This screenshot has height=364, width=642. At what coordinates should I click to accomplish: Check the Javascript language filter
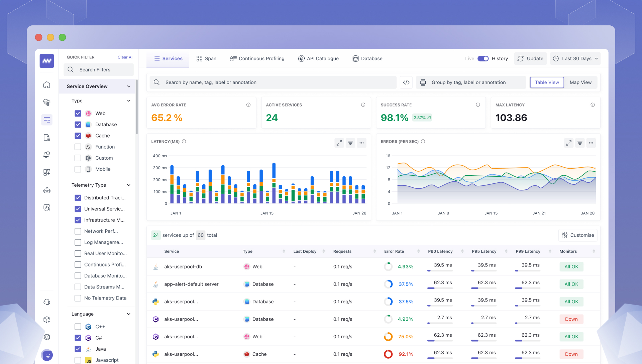pyautogui.click(x=78, y=360)
